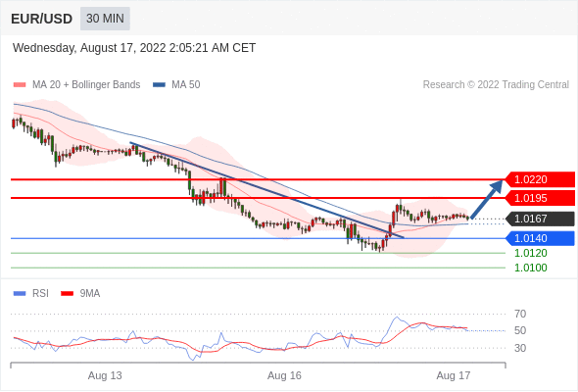Select the MA 50 legend label

tap(186, 85)
